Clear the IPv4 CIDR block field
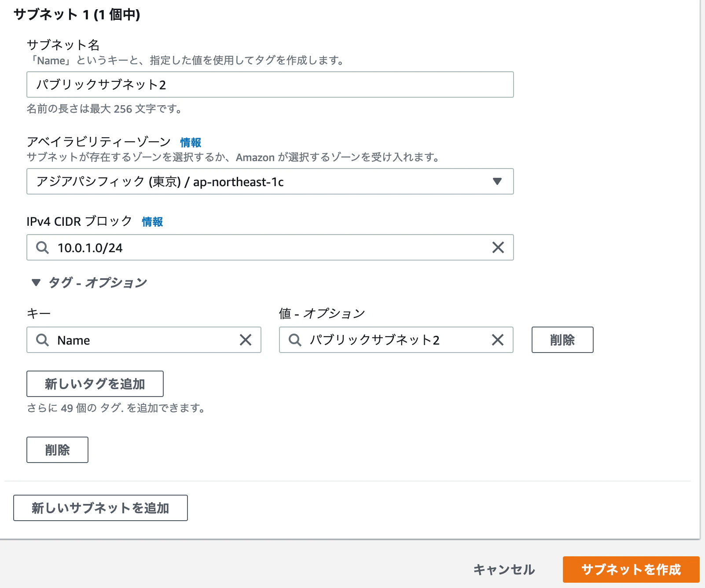This screenshot has height=588, width=705. pyautogui.click(x=498, y=247)
